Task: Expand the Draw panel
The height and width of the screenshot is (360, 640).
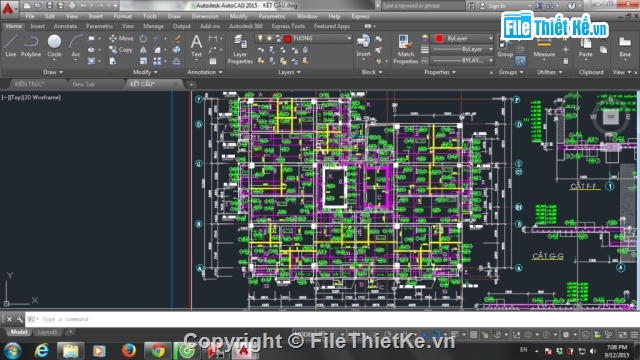Action: (53, 72)
